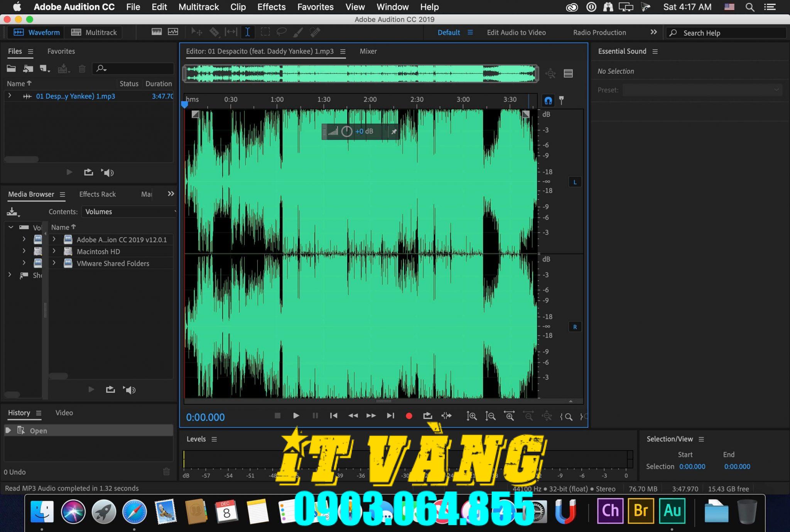Viewport: 790px width, 532px height.
Task: Select the Marquee Selection tool
Action: click(x=265, y=32)
